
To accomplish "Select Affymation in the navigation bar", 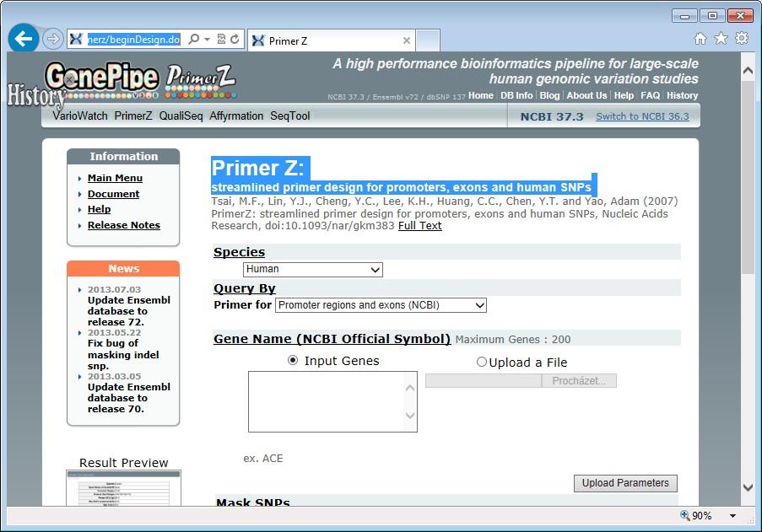I will tap(236, 116).
